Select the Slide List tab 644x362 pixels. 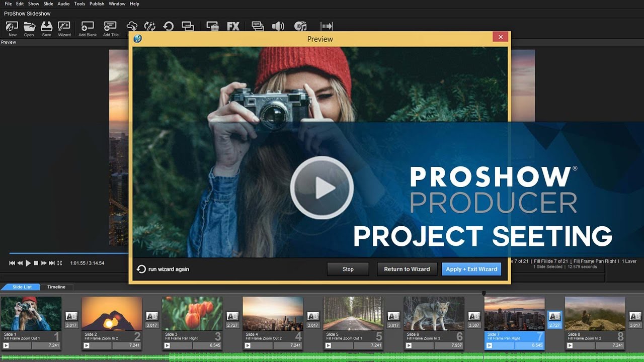22,287
